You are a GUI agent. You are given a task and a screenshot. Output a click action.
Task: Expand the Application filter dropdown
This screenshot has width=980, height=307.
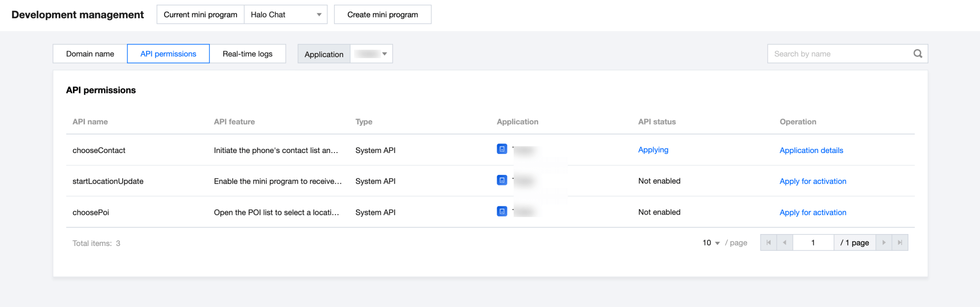click(371, 54)
